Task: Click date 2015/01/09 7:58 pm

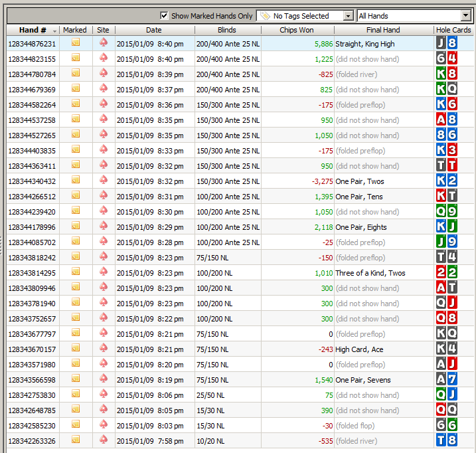Action: pos(150,441)
